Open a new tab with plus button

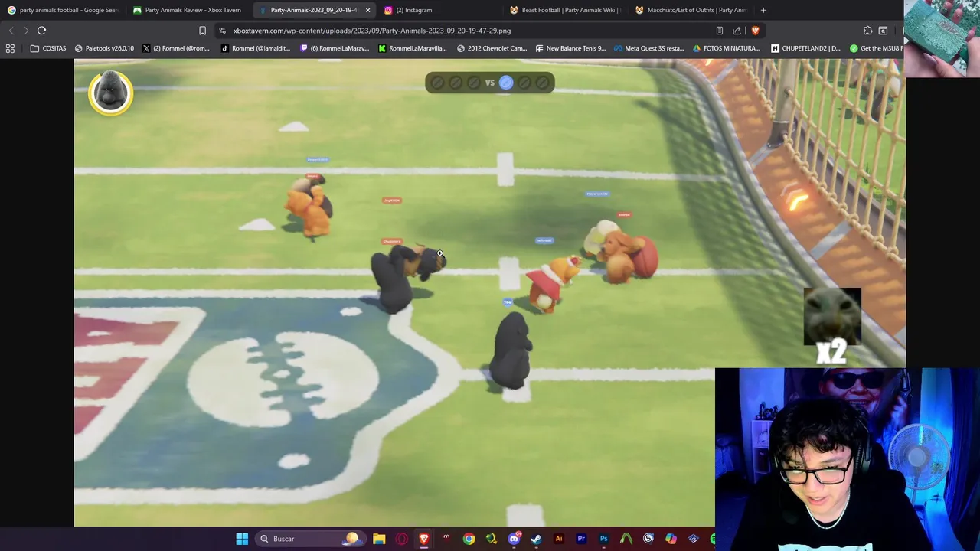pos(763,10)
